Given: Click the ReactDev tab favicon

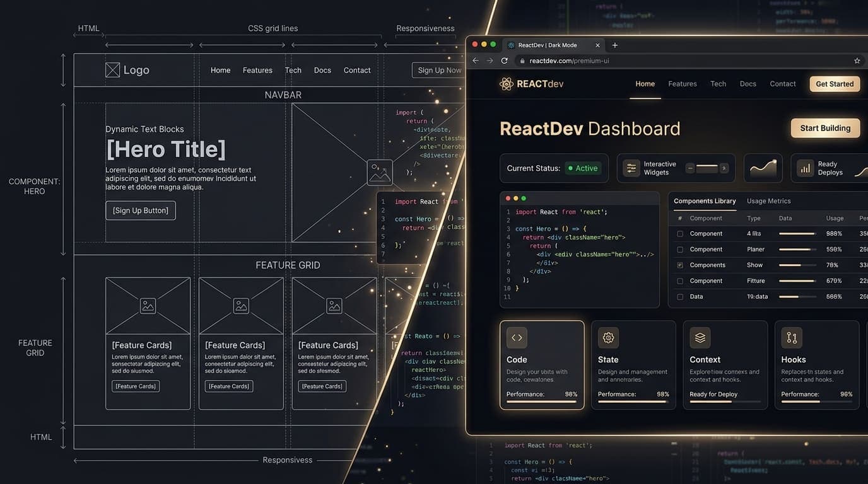Looking at the screenshot, I should (511, 45).
